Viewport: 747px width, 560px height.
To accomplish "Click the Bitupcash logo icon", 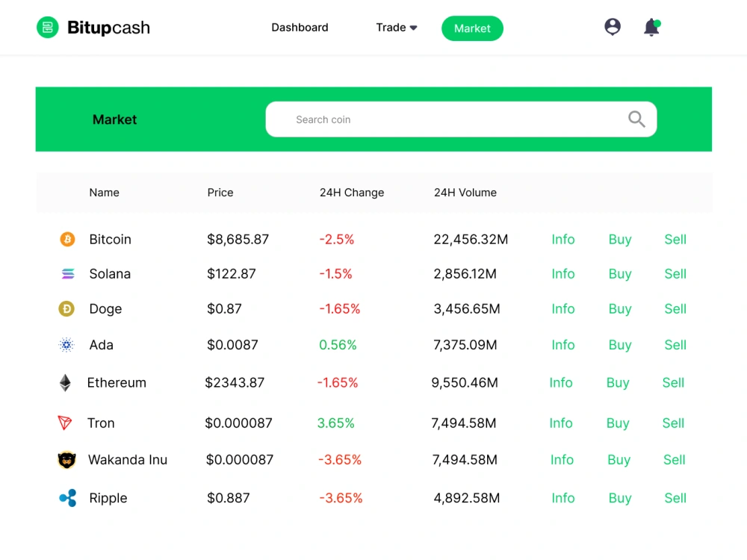I will coord(48,27).
